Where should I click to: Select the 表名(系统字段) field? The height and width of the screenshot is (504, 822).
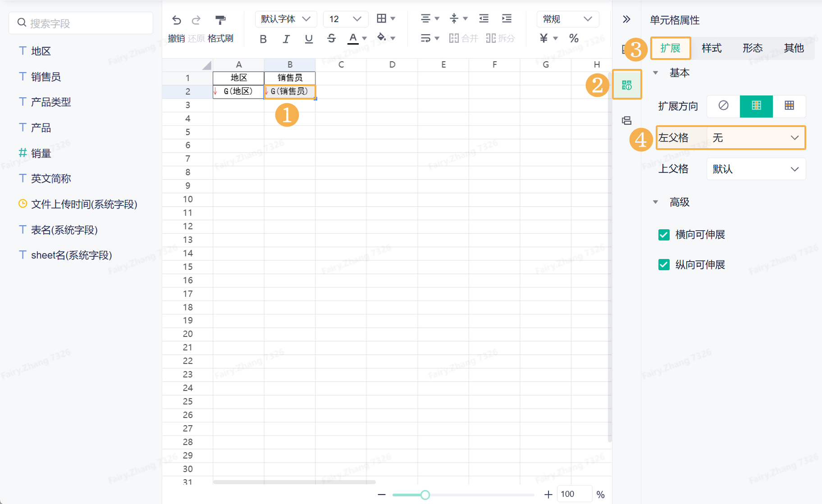[64, 230]
